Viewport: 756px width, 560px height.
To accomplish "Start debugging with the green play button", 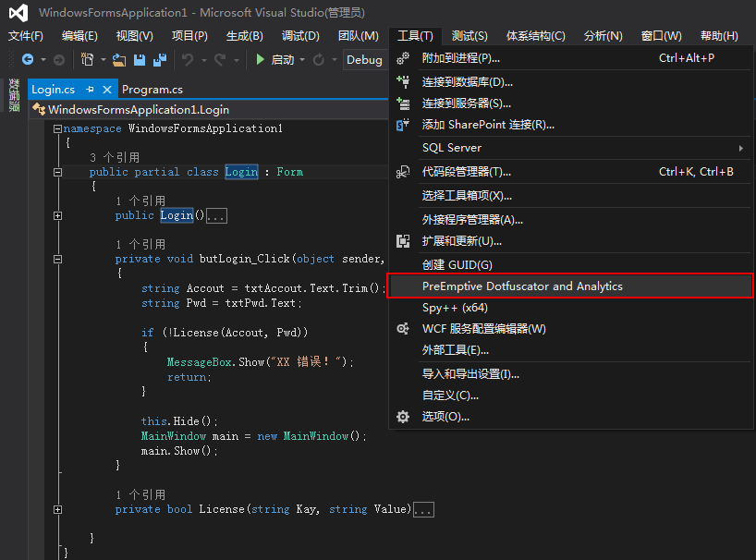I will (261, 60).
